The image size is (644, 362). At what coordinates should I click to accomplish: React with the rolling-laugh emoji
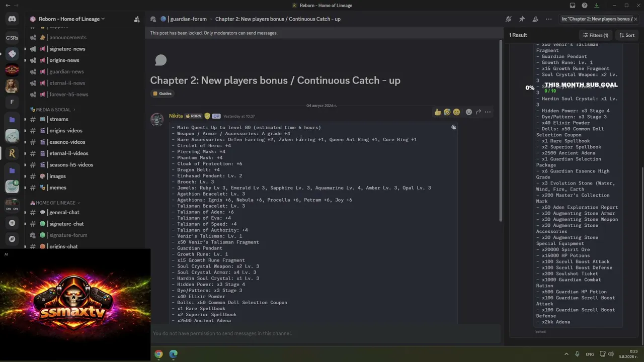point(447,112)
